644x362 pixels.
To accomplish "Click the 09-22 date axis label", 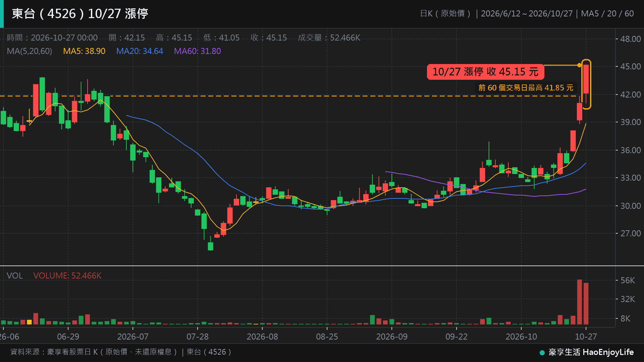I will pyautogui.click(x=457, y=337).
